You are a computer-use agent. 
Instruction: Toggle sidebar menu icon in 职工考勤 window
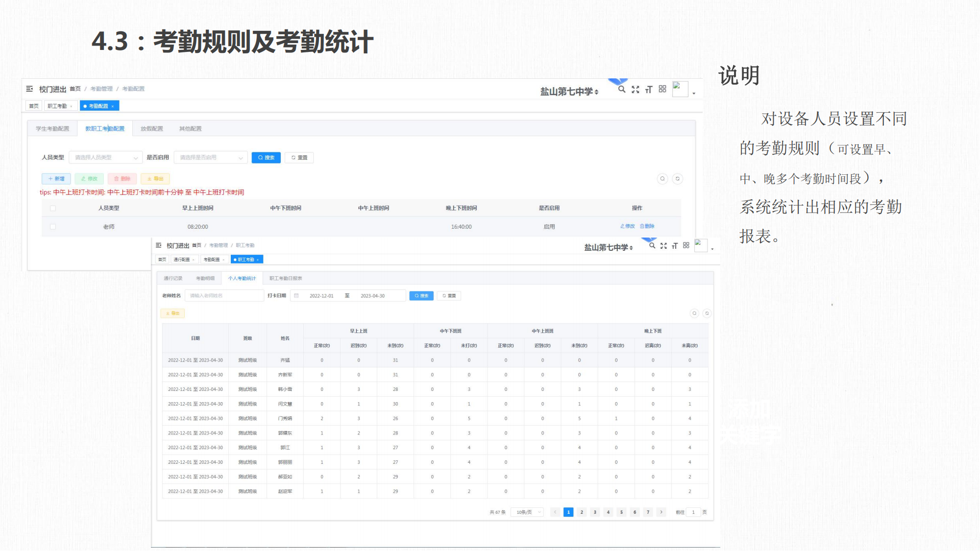[x=159, y=245]
